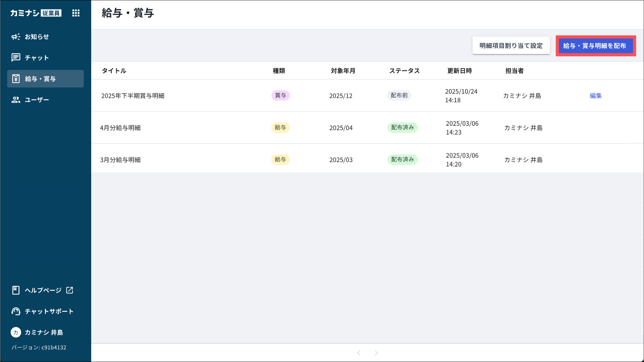
Task: Go to next page with right chevron
Action: pos(376,353)
